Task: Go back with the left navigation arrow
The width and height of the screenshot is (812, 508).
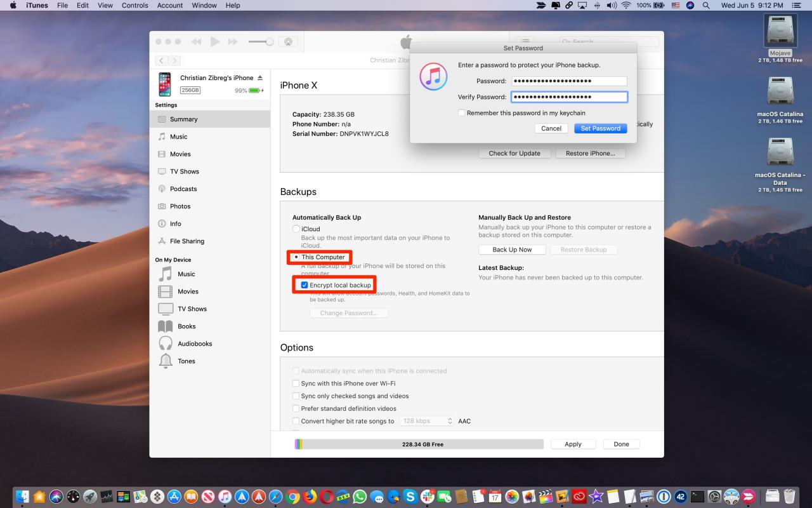Action: [x=161, y=60]
